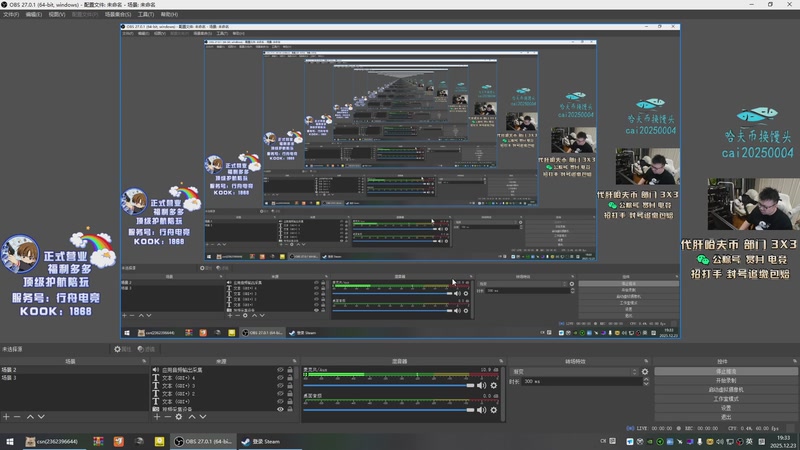Open the 文件(F) menu
Viewport: 800px width, 450px height.
pos(11,14)
